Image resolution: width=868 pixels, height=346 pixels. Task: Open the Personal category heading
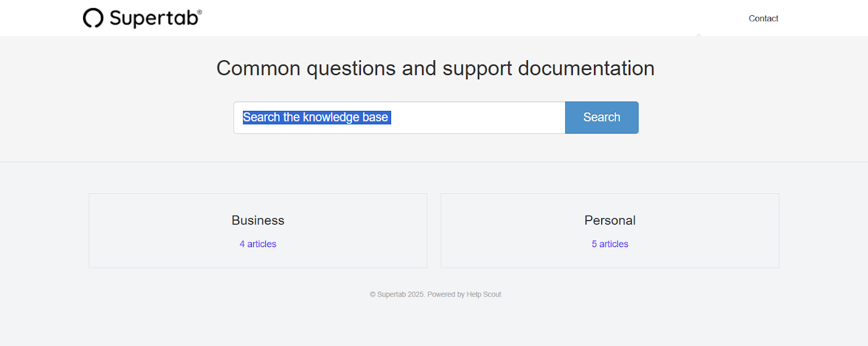click(x=610, y=221)
